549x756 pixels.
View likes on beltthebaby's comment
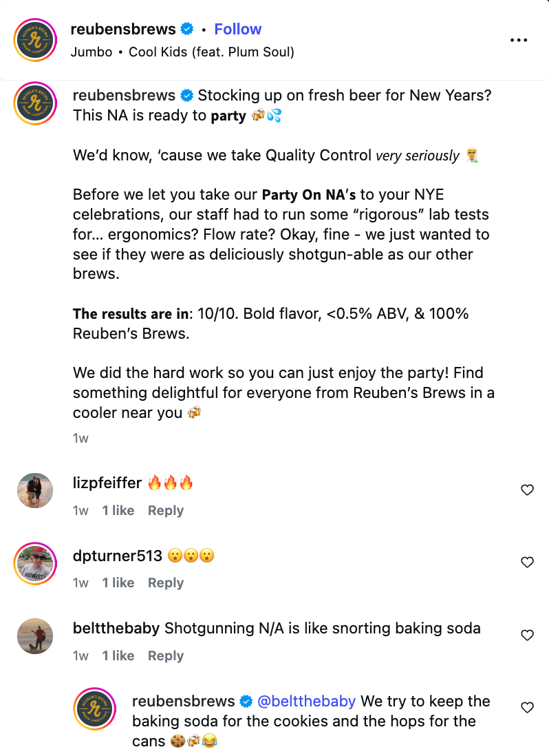pos(118,655)
